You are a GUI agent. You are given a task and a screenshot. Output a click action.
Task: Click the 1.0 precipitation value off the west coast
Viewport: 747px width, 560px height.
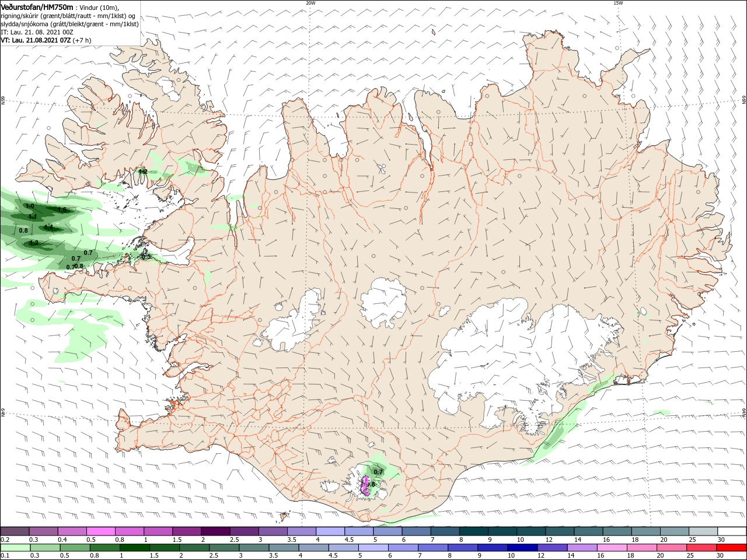click(x=30, y=206)
